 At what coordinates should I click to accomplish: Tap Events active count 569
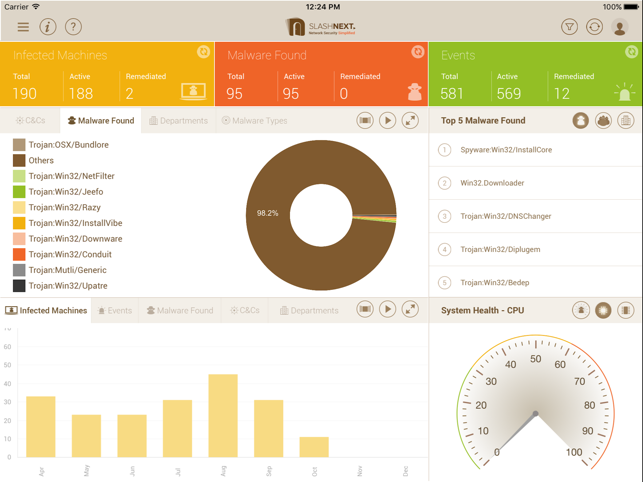point(508,94)
